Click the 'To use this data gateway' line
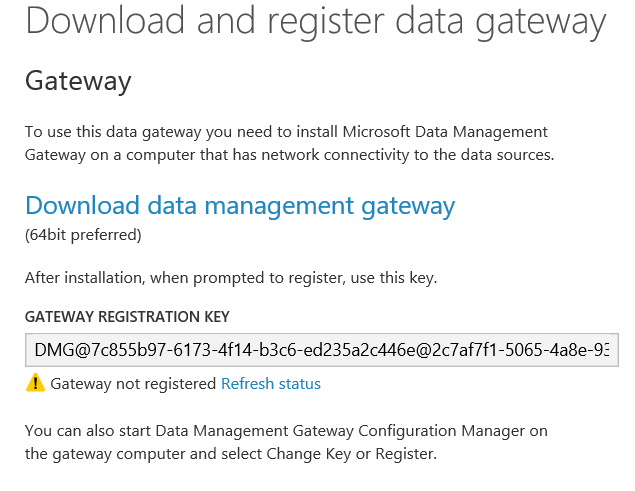 coord(286,132)
